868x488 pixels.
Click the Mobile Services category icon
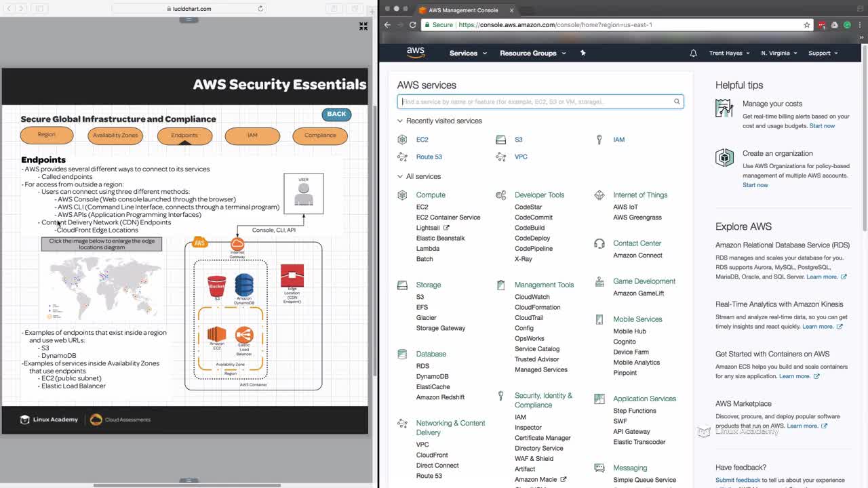[x=599, y=319]
